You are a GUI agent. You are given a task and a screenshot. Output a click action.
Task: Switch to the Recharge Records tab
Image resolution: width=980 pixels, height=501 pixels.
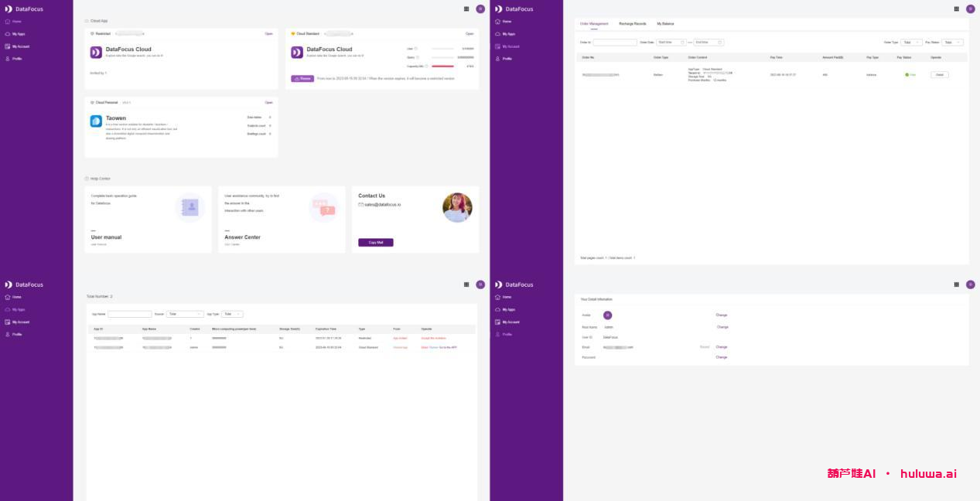click(x=632, y=24)
